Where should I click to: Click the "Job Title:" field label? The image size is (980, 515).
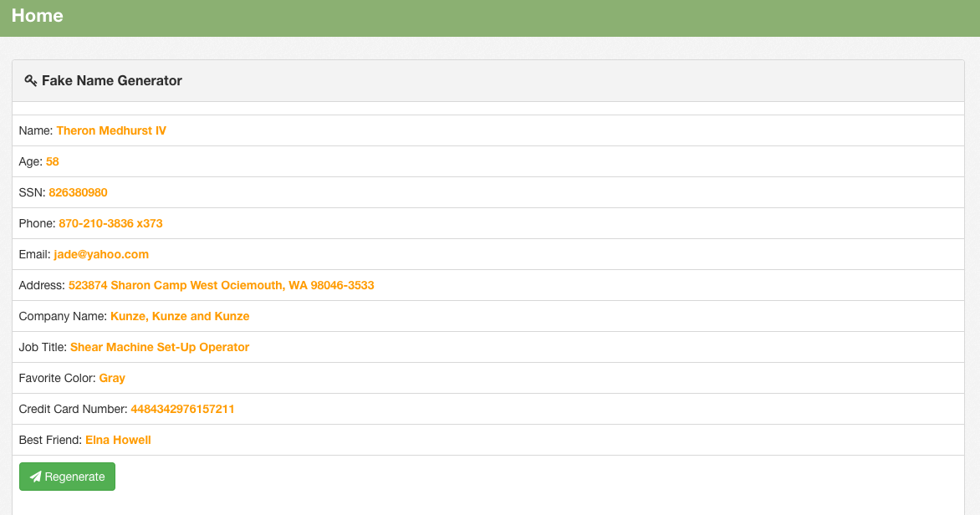(43, 347)
